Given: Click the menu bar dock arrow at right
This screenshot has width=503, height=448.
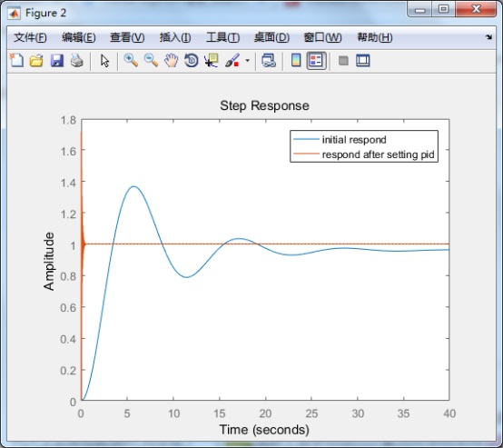Looking at the screenshot, I should point(488,37).
